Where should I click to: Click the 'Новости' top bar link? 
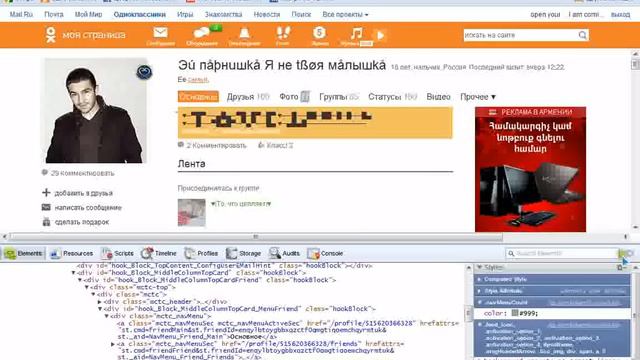(267, 14)
